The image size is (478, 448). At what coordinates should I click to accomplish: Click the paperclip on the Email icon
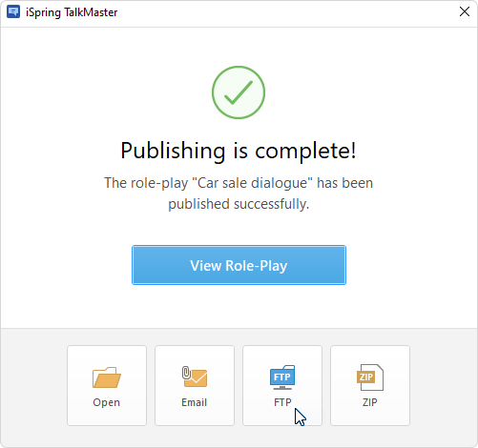186,373
